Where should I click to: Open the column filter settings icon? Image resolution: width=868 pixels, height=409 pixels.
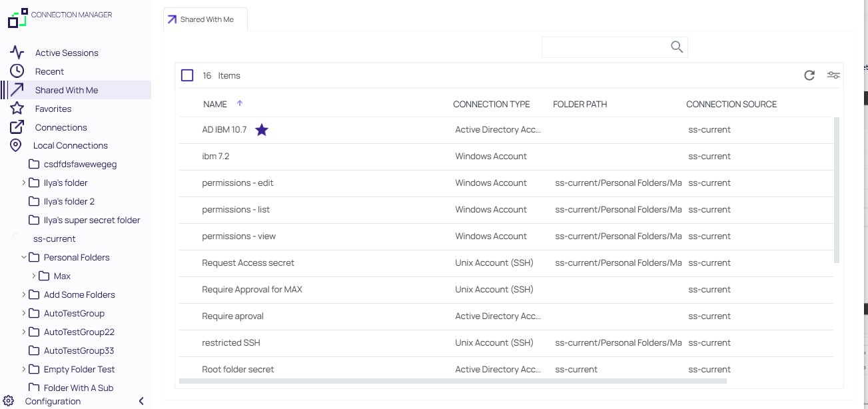833,75
